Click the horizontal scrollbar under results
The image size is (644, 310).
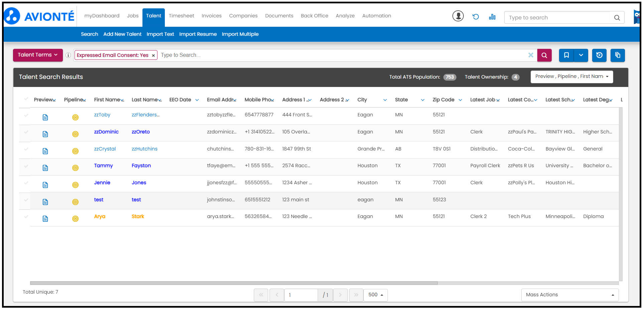coord(234,283)
